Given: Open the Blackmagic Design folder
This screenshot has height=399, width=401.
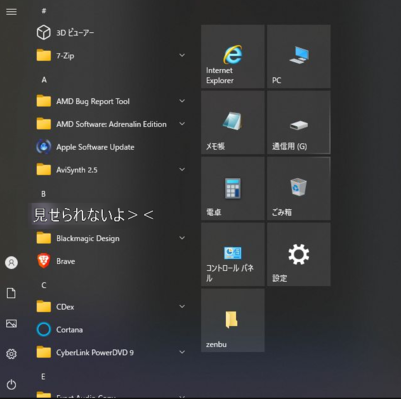Looking at the screenshot, I should (x=110, y=238).
